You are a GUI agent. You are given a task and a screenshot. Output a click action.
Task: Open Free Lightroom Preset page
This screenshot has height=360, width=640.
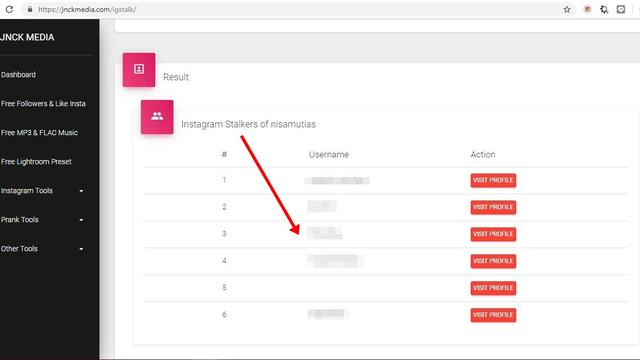pyautogui.click(x=36, y=162)
